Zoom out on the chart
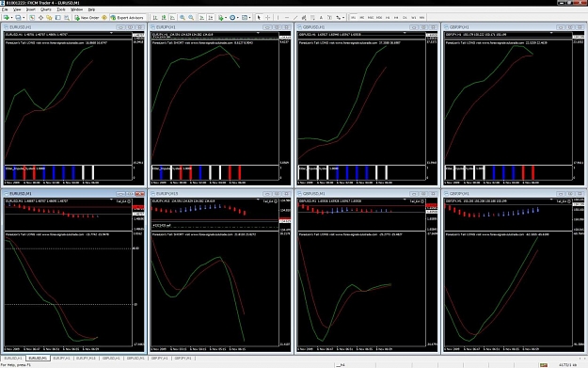Image resolution: width=588 pixels, height=368 pixels. tap(191, 17)
